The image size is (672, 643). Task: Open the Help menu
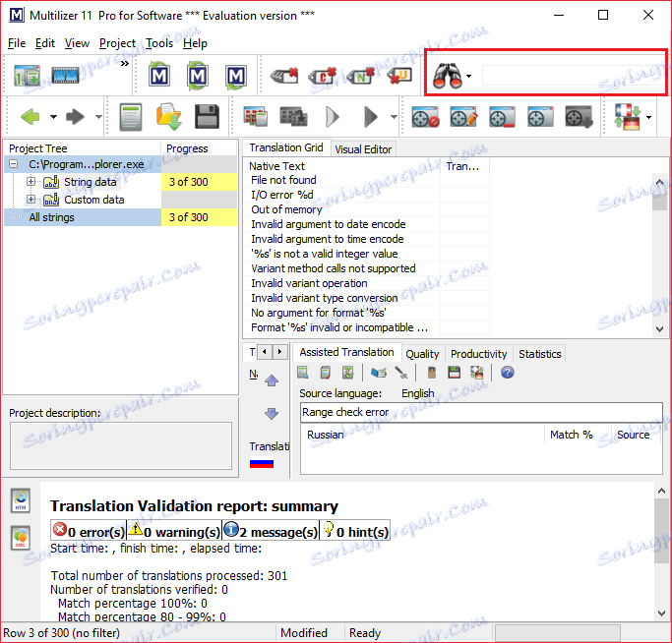tap(195, 43)
